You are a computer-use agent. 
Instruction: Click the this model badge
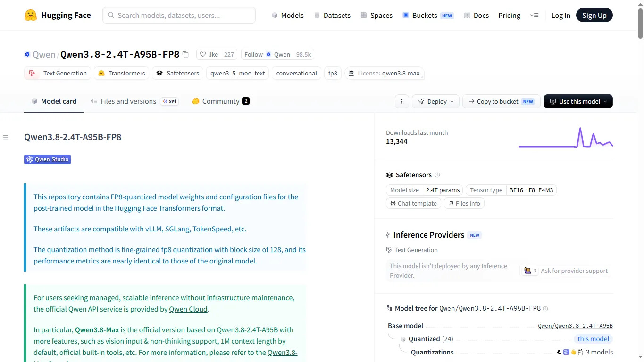click(594, 339)
